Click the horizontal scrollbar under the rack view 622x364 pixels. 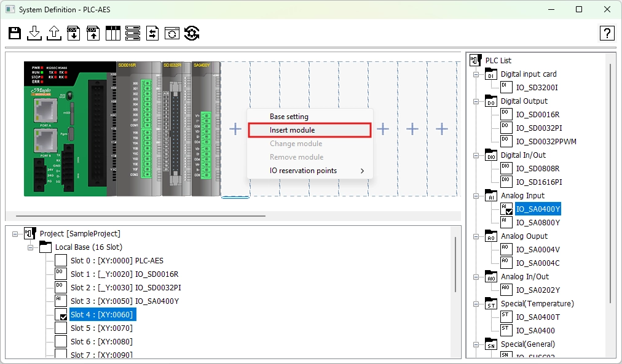(x=140, y=216)
